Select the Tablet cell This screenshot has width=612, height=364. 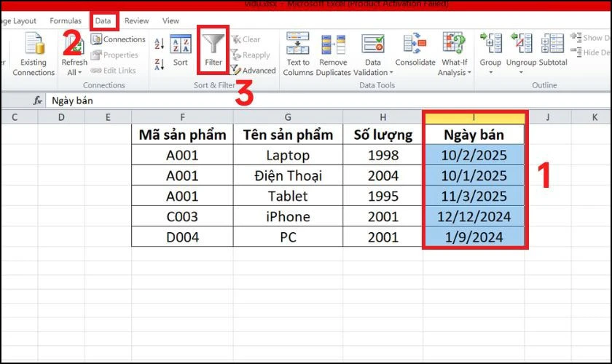[x=288, y=196]
